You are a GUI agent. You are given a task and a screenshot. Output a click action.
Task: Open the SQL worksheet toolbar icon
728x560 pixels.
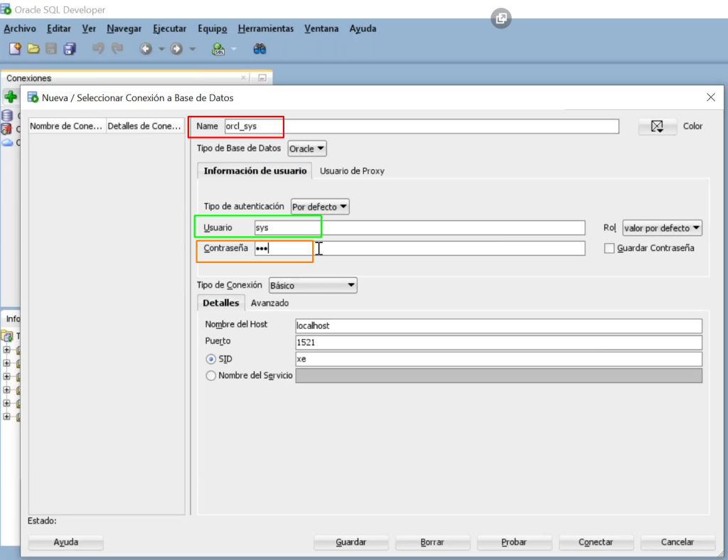[218, 49]
